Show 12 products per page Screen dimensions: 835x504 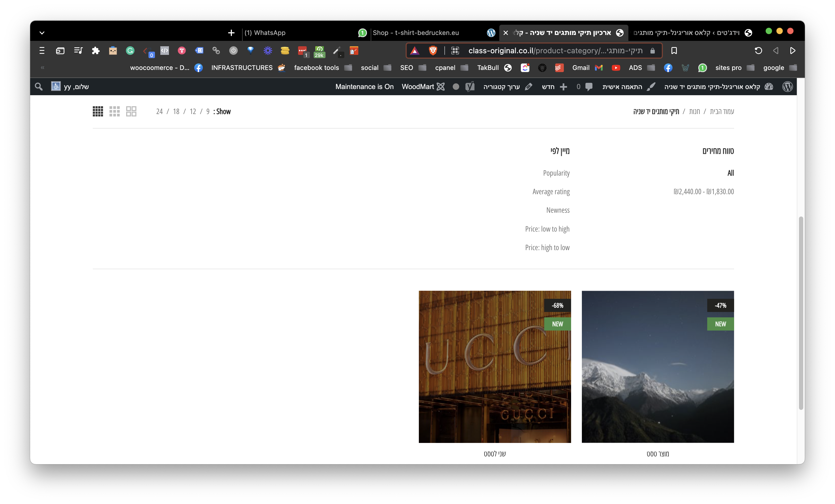(x=193, y=111)
